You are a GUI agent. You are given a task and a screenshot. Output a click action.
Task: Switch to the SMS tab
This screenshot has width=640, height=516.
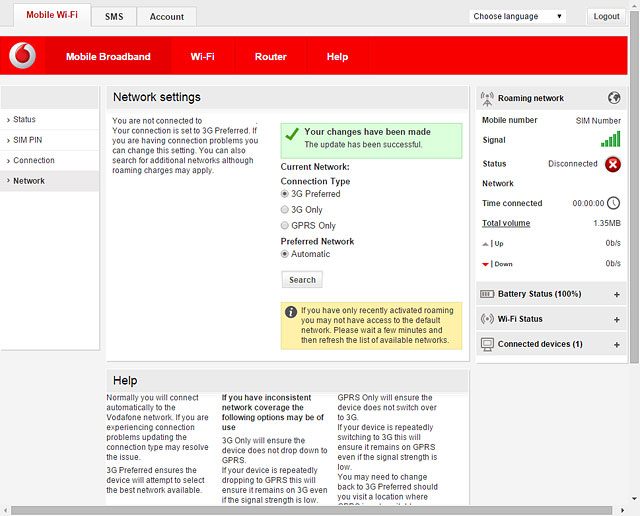tap(114, 17)
